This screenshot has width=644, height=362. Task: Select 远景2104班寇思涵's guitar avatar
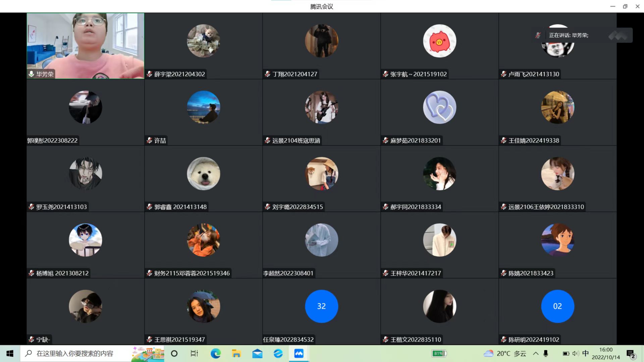tap(321, 107)
